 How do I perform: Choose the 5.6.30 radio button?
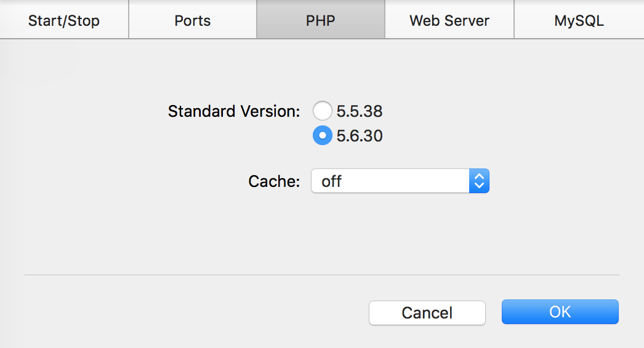[323, 135]
